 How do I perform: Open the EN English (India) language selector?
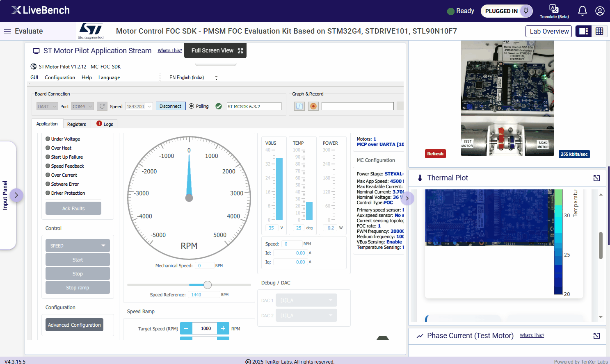193,77
